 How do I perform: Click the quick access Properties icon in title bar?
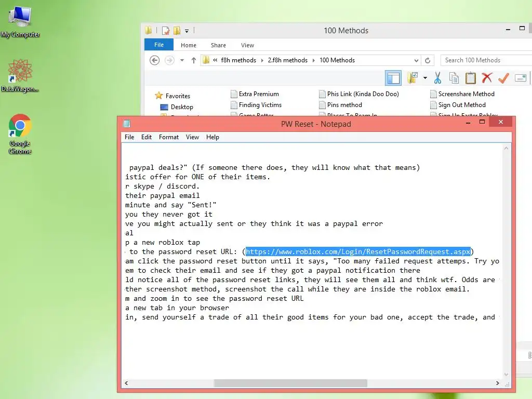(x=166, y=31)
